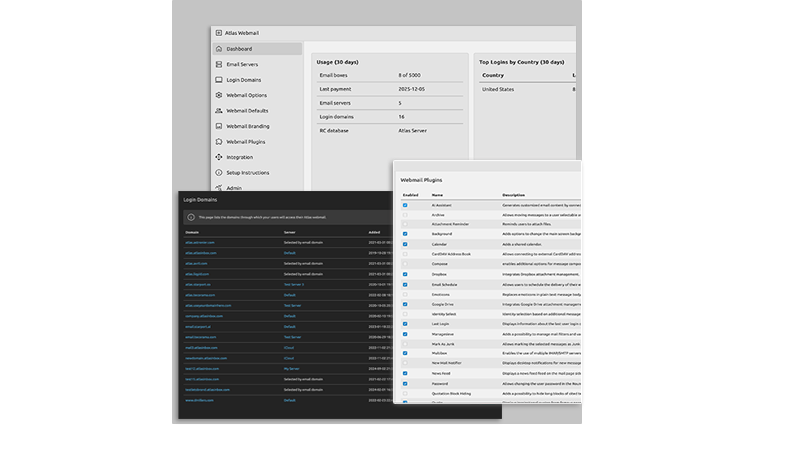Click the Test Server 3 server link
Image resolution: width=787 pixels, height=462 pixels.
pos(294,285)
